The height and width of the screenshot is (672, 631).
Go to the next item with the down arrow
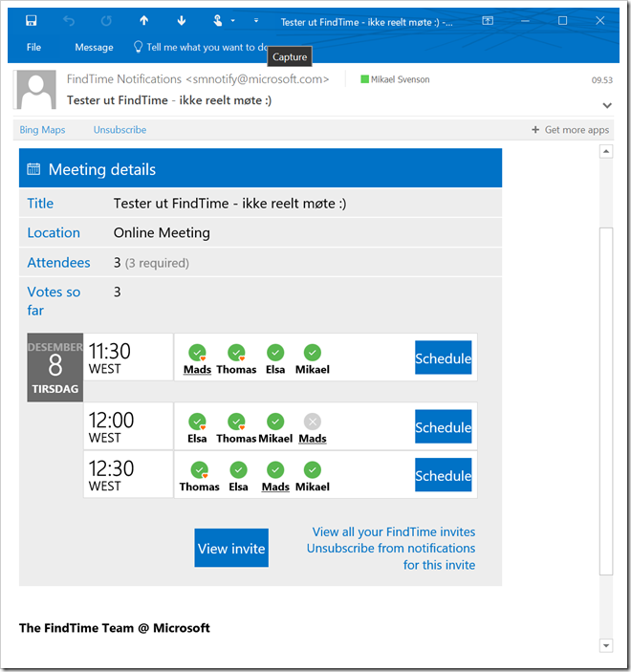182,20
